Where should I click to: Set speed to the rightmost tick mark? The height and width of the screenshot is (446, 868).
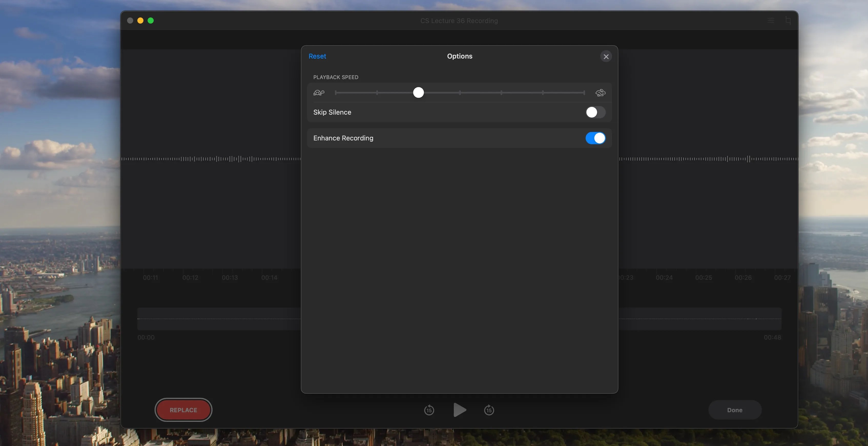[584, 93]
